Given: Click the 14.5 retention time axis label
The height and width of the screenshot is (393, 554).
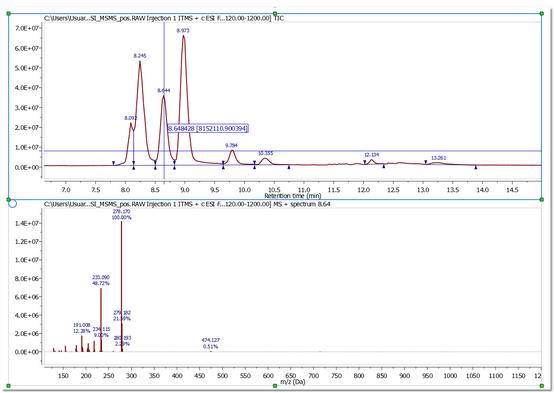Looking at the screenshot, I should 512,190.
